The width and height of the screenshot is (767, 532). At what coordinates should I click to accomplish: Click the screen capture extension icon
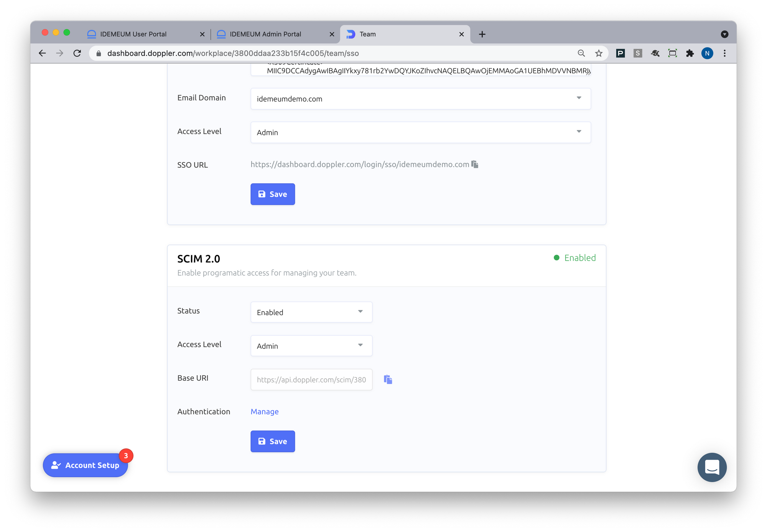(x=673, y=53)
